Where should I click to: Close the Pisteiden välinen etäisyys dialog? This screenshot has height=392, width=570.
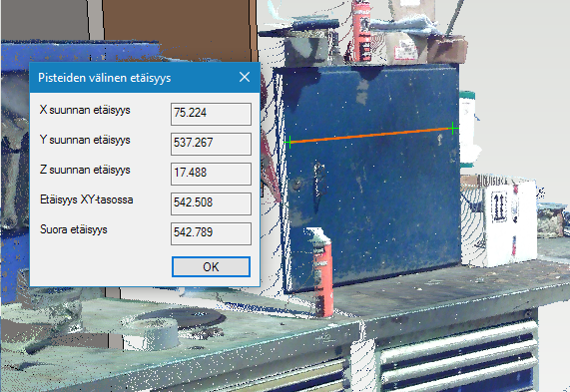click(x=245, y=77)
